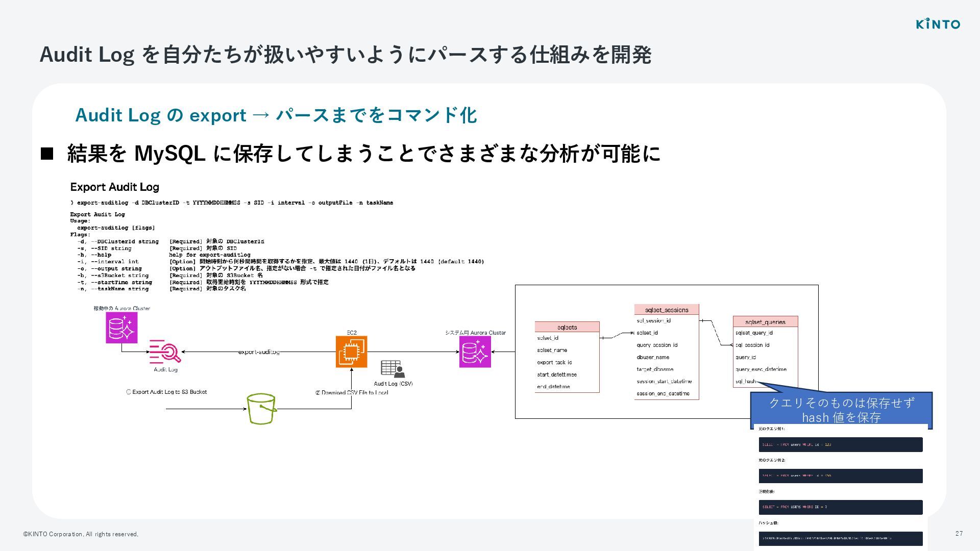Click the blue hash value callout box
Image resolution: width=980 pixels, height=551 pixels.
pos(841,410)
